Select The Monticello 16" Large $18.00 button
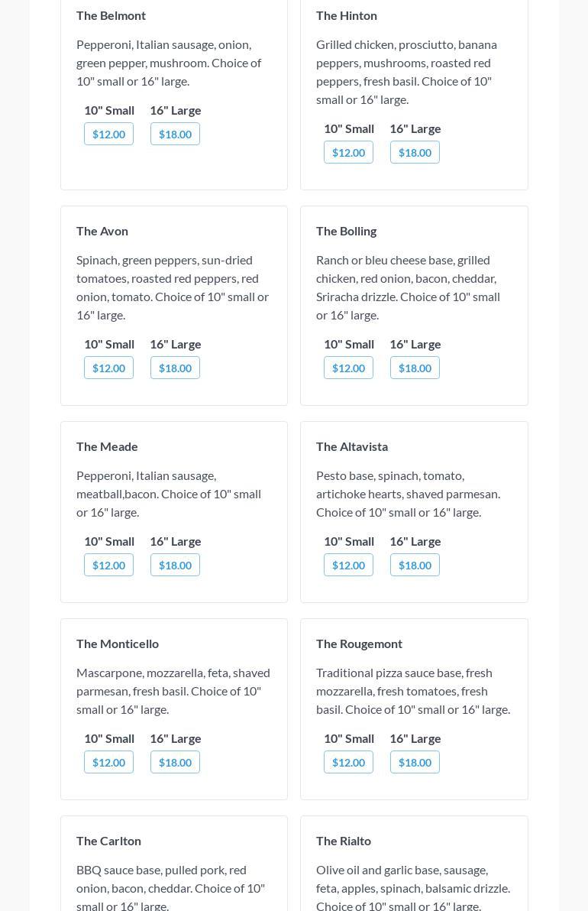 point(175,763)
